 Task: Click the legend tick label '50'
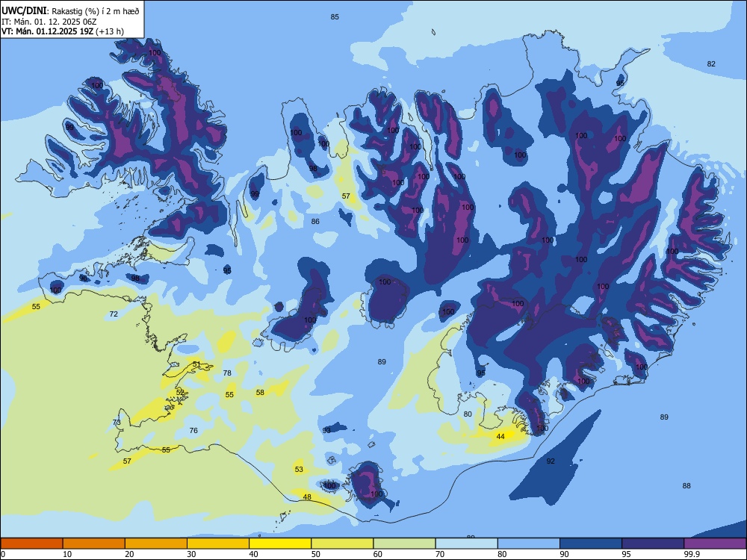(x=316, y=554)
